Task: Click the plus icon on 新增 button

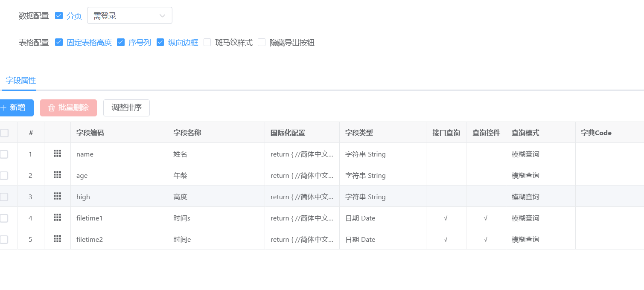Action: click(3, 108)
